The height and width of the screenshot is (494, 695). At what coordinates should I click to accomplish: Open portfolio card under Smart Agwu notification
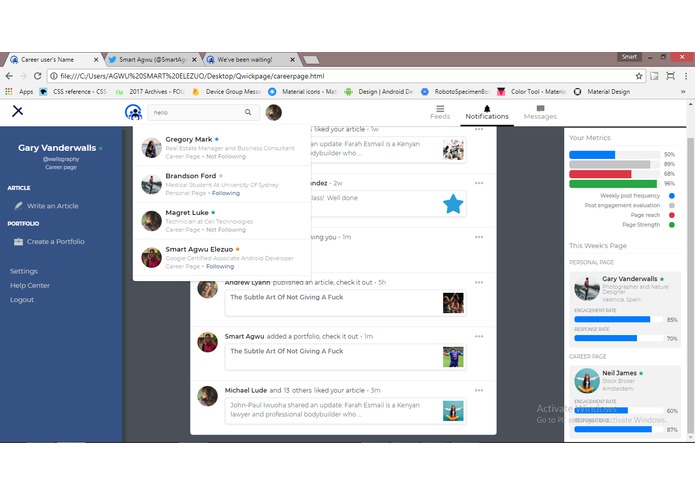(346, 357)
